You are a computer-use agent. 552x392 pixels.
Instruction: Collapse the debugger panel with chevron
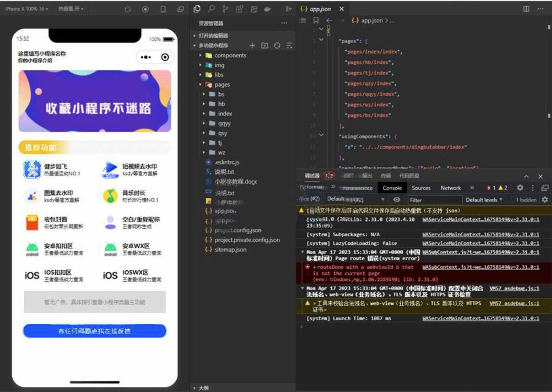(x=526, y=176)
